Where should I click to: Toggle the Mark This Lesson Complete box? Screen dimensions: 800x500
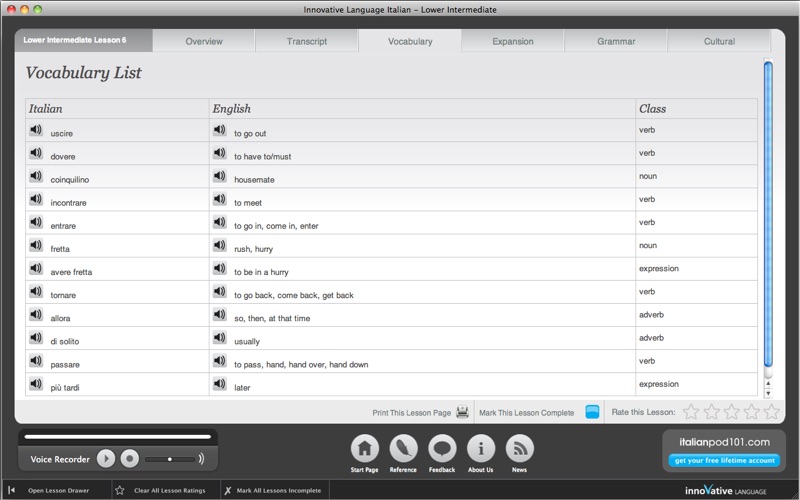click(592, 412)
